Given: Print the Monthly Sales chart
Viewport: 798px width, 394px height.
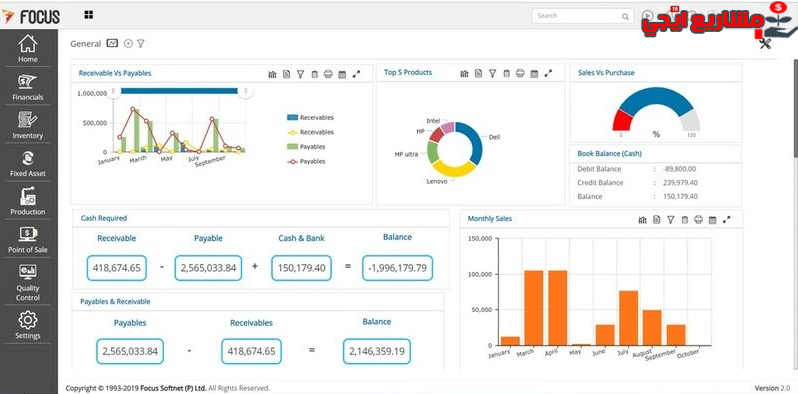Looking at the screenshot, I should click(x=699, y=220).
